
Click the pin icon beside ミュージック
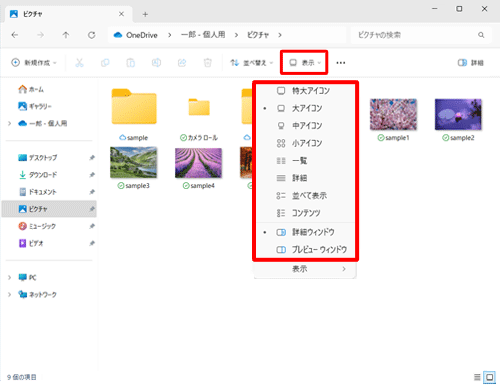(92, 226)
